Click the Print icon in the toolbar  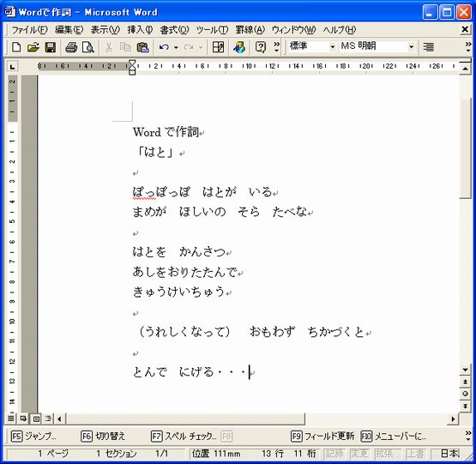tap(71, 47)
